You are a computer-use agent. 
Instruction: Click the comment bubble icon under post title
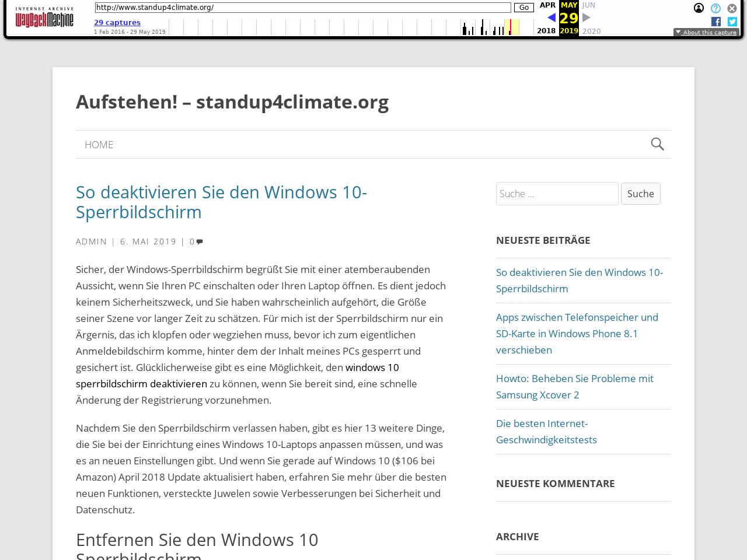pos(200,242)
